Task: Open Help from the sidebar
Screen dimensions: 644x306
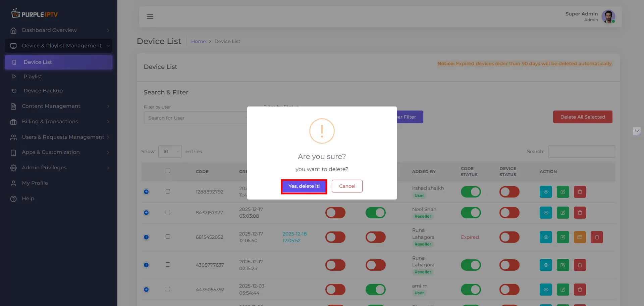Action: coord(59,199)
